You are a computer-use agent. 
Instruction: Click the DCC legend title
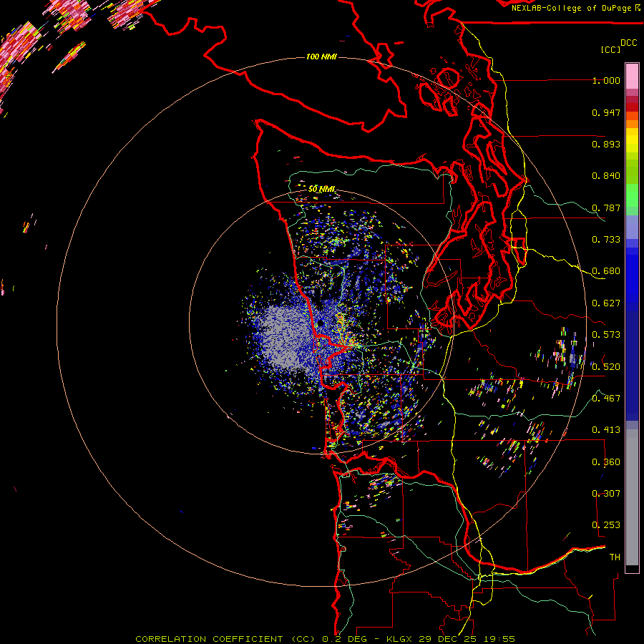(x=629, y=43)
